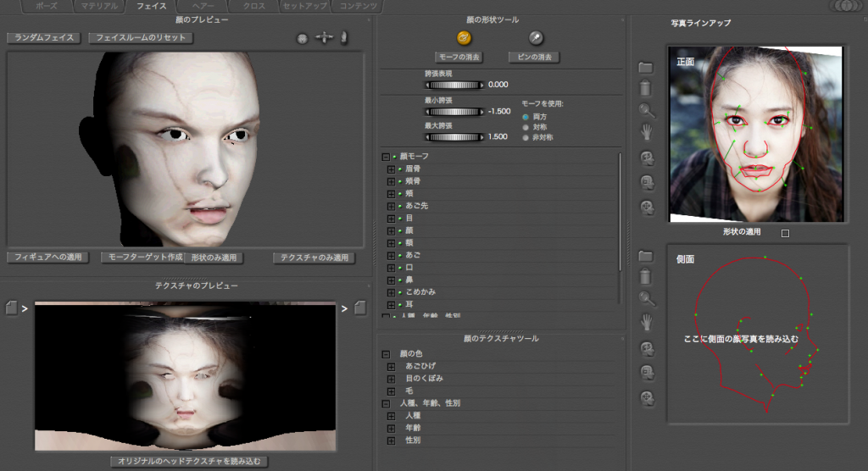Select the side view zoom magnifier

click(x=647, y=299)
